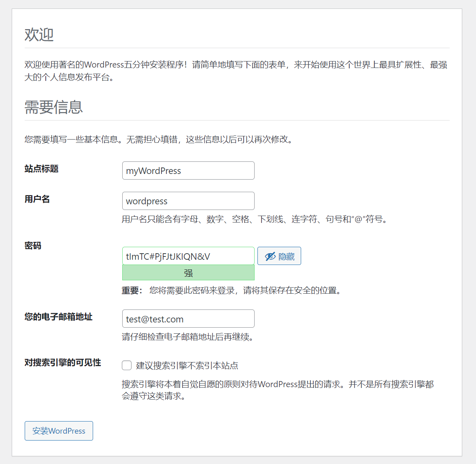This screenshot has width=476, height=464.
Task: Click the email field containing test@test.com
Action: (188, 319)
